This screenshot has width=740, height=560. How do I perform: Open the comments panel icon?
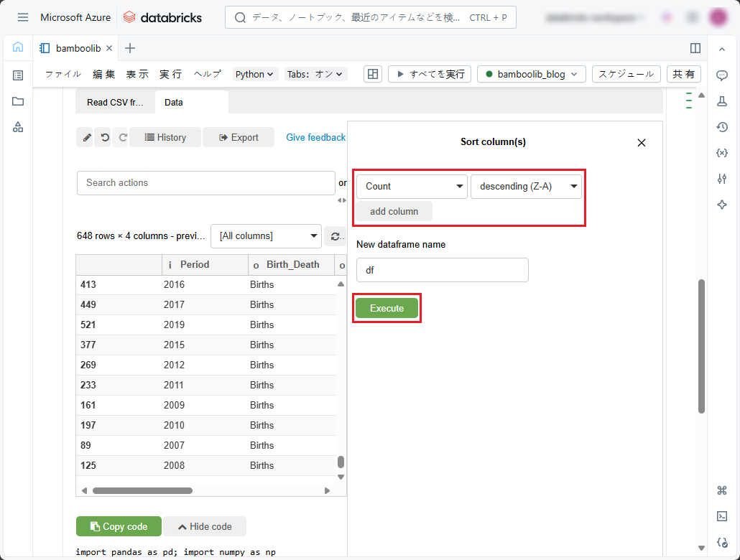722,75
